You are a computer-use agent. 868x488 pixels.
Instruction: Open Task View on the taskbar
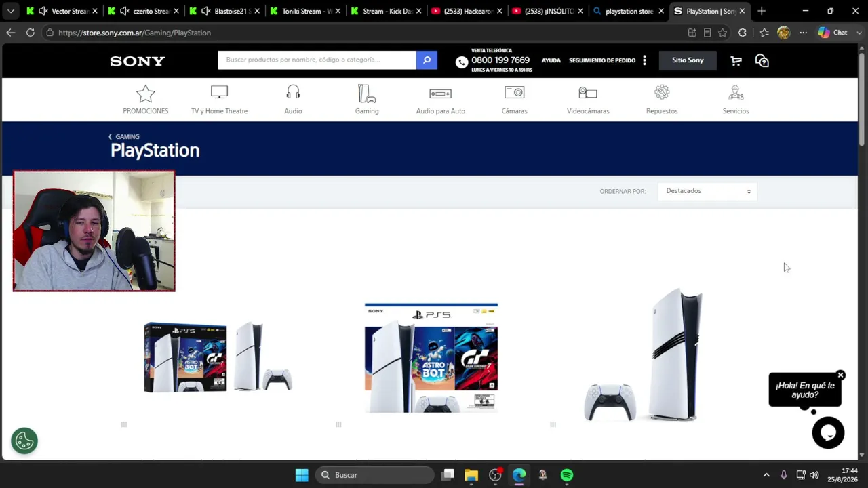point(448,475)
